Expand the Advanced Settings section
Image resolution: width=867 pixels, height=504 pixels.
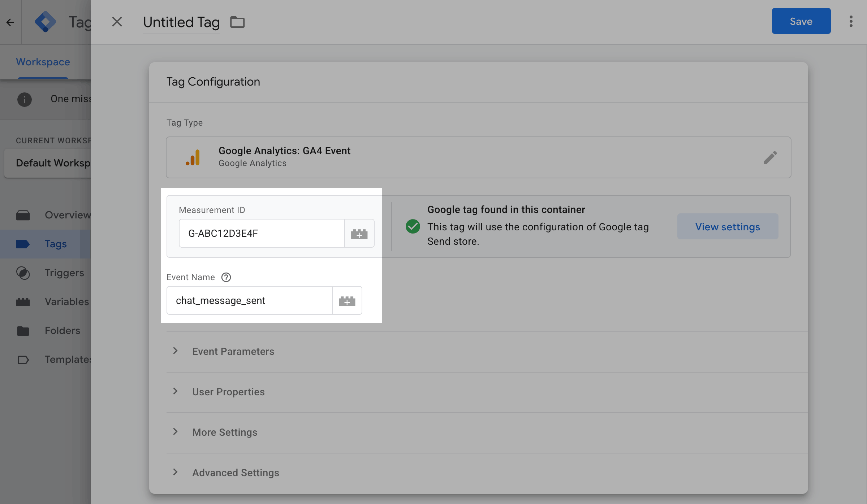[x=235, y=473]
